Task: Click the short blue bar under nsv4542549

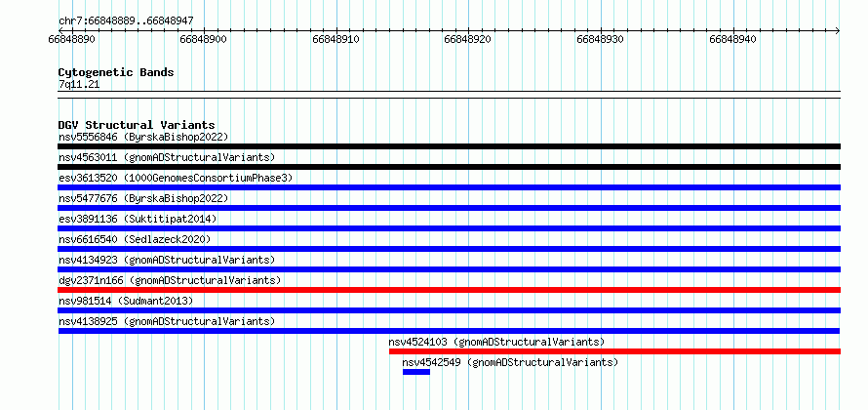Action: pyautogui.click(x=416, y=372)
